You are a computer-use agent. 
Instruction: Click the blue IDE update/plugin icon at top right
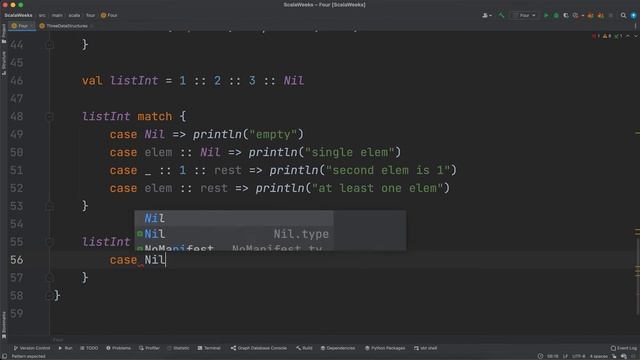click(633, 16)
